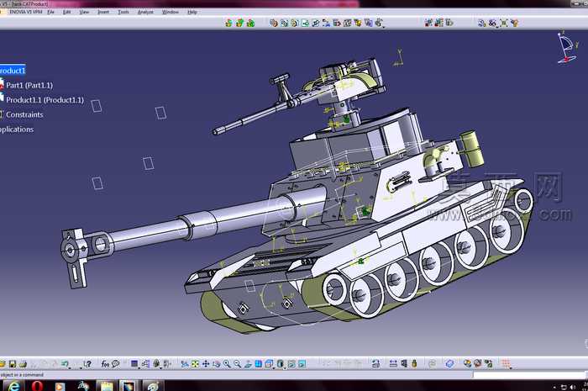Click the Zoom In icon

(x=227, y=363)
